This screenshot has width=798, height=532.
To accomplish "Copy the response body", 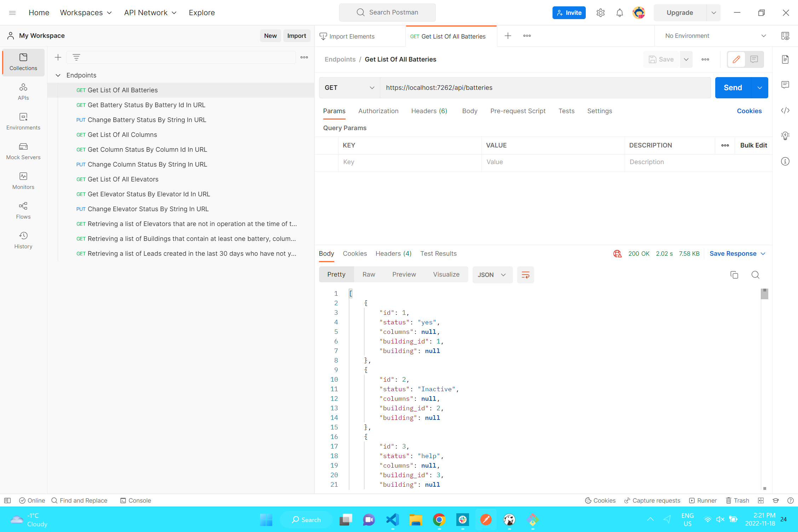I will [734, 275].
